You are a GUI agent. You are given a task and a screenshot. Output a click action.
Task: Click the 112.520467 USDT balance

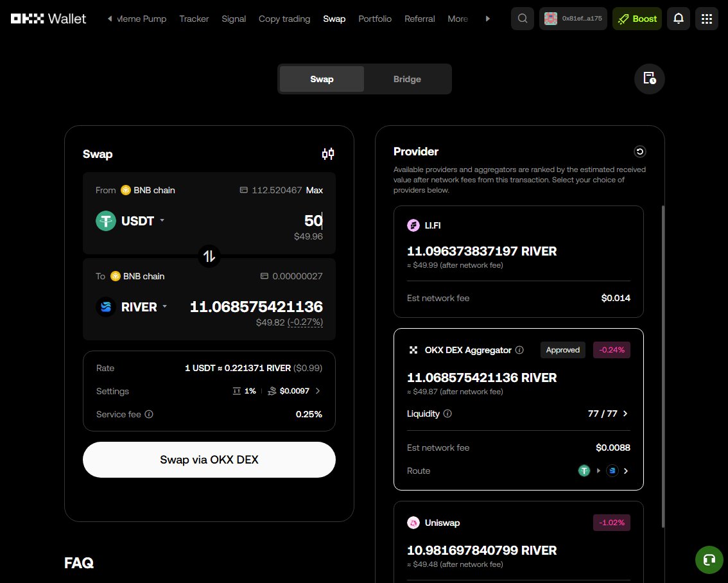point(277,190)
